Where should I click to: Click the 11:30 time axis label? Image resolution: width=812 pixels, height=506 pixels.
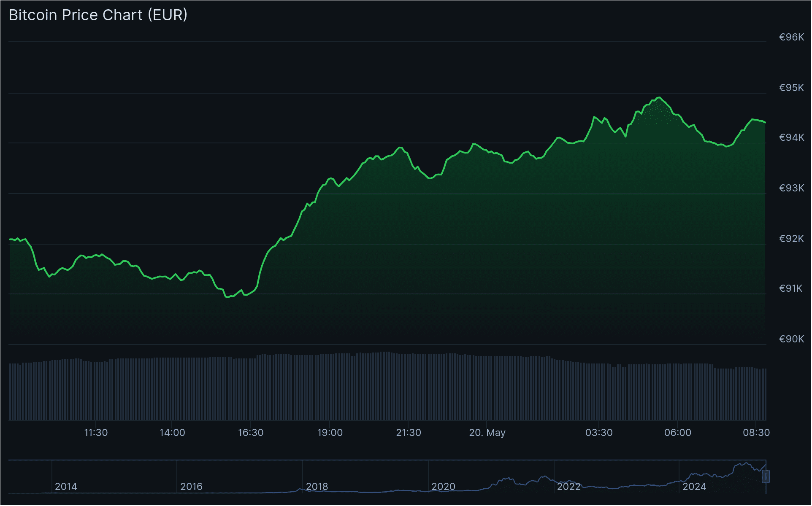click(x=96, y=433)
